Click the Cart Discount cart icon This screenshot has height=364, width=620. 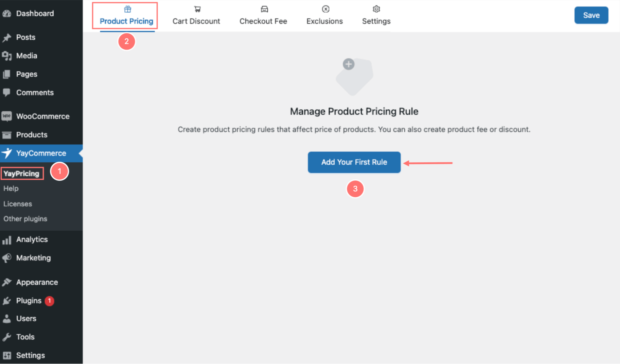197,9
